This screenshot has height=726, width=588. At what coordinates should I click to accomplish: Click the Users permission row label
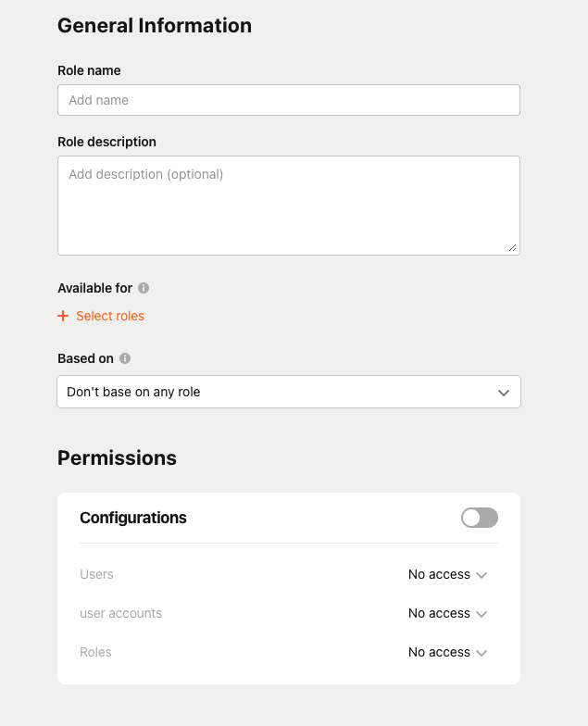tap(96, 574)
